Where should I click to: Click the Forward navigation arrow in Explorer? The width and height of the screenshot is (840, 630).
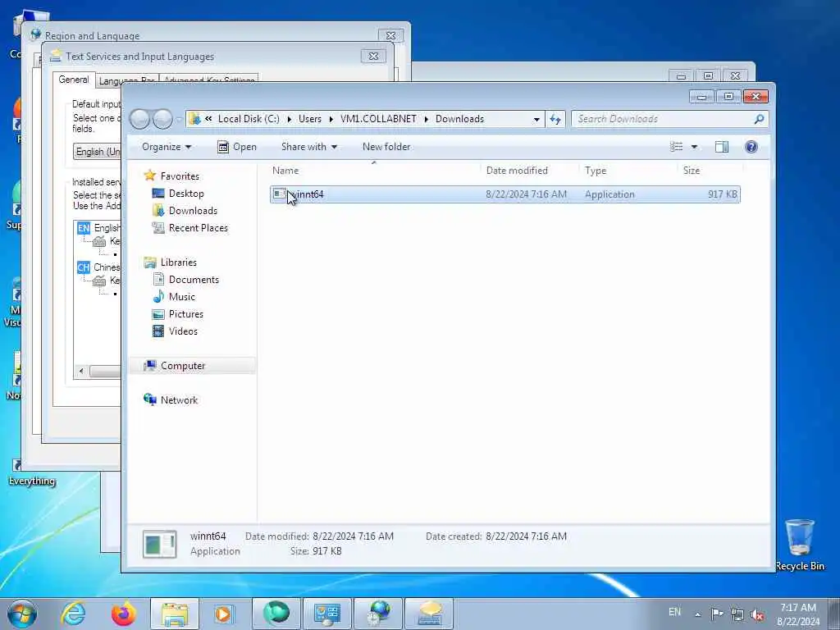click(163, 119)
